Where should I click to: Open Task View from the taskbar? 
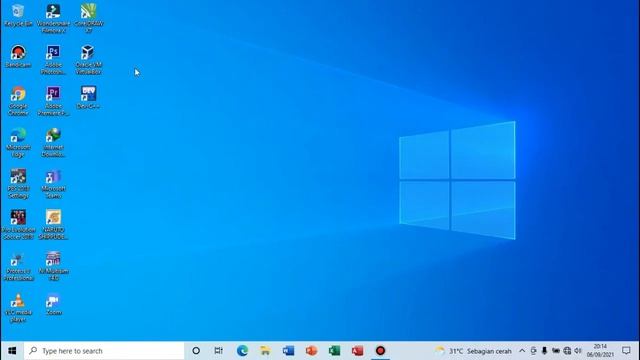click(x=219, y=351)
